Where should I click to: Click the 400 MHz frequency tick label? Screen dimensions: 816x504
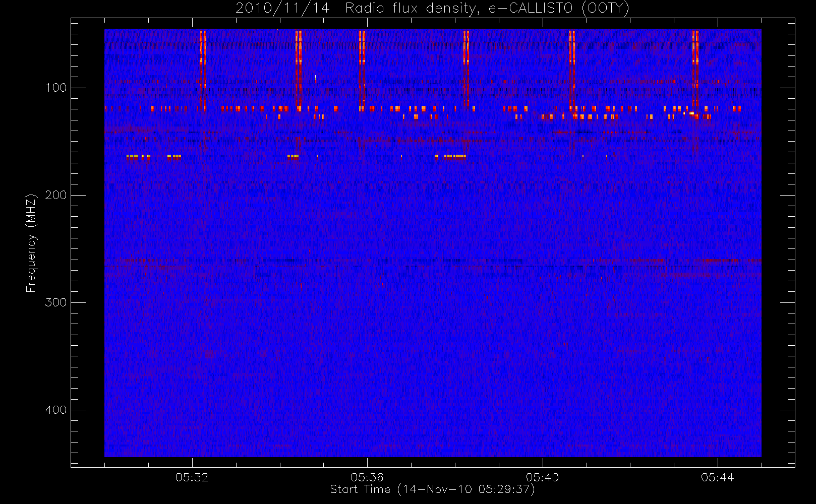pyautogui.click(x=55, y=410)
